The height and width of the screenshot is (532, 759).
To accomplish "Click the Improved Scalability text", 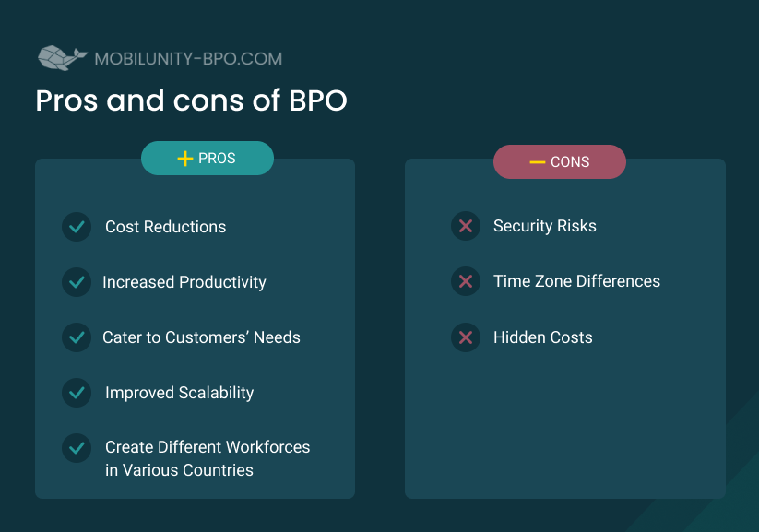I will coord(180,393).
